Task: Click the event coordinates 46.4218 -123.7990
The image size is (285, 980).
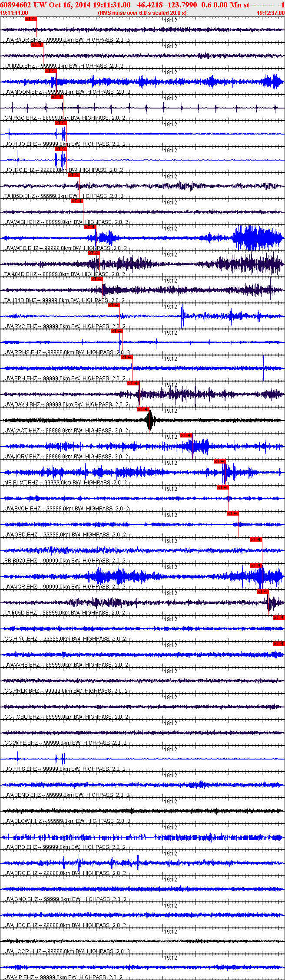Action: click(x=167, y=5)
